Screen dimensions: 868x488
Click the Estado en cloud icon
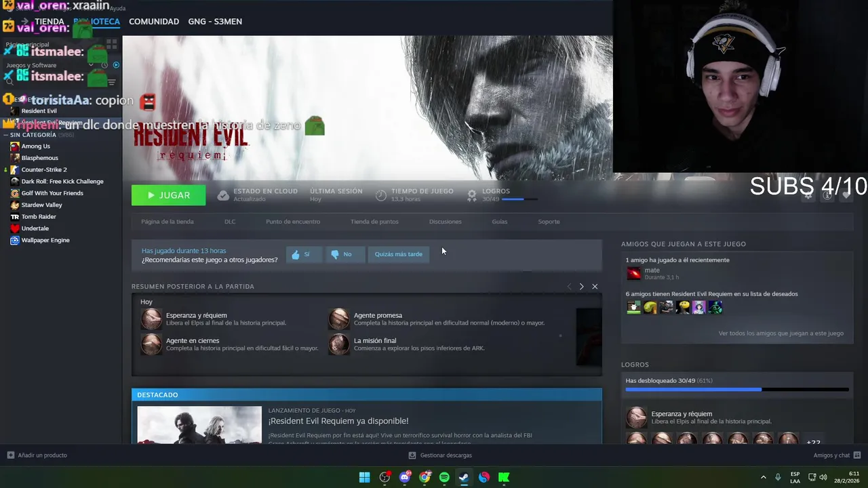(223, 195)
